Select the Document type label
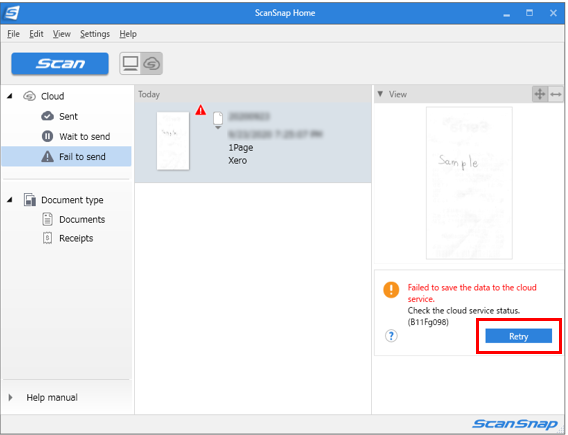 (72, 200)
